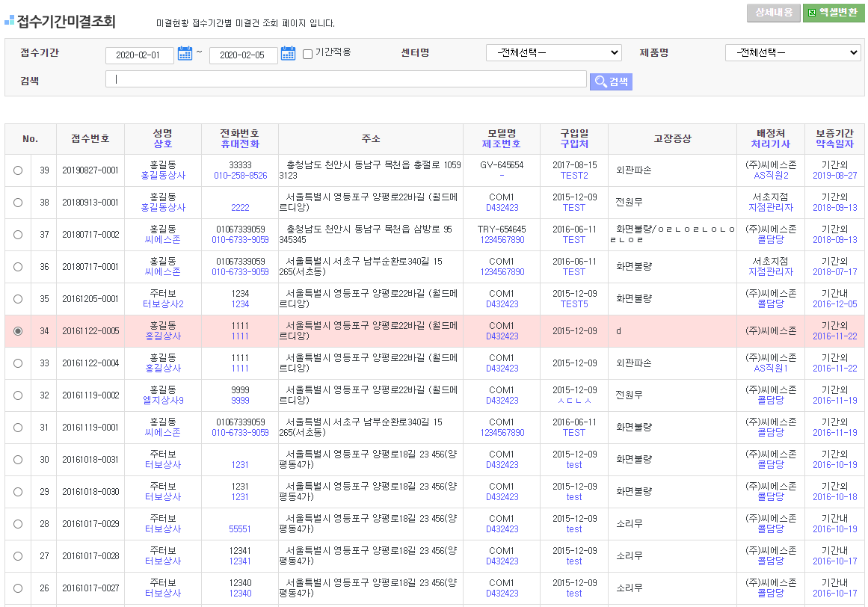Sort by 제조번호 column header link

point(501,144)
